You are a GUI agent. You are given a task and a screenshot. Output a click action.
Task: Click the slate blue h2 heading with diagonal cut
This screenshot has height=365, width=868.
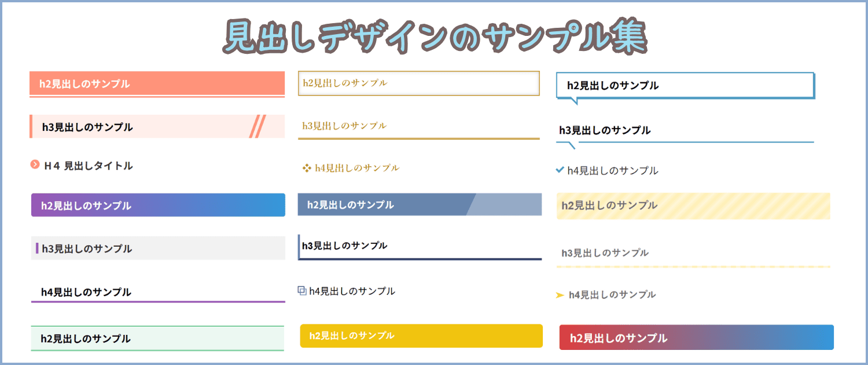point(420,205)
